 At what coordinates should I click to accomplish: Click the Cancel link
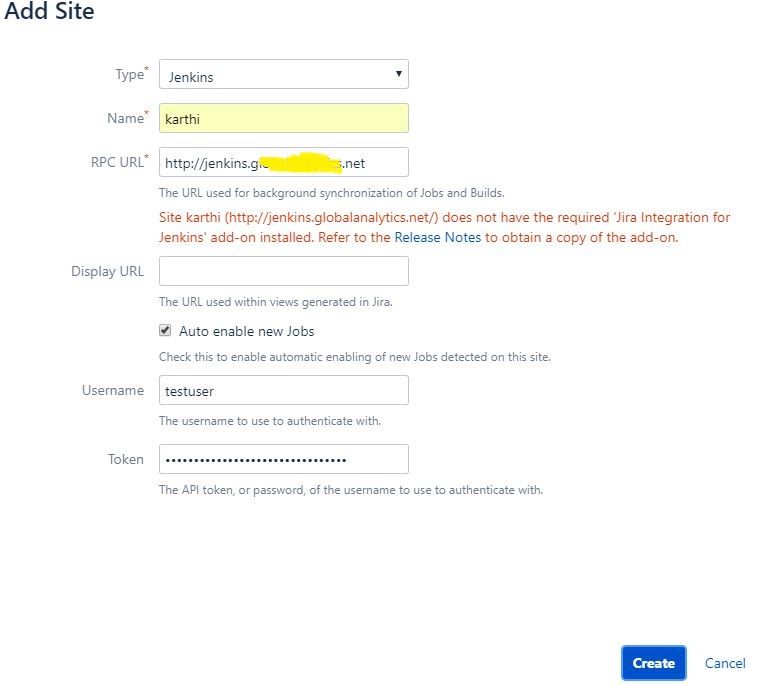725,663
